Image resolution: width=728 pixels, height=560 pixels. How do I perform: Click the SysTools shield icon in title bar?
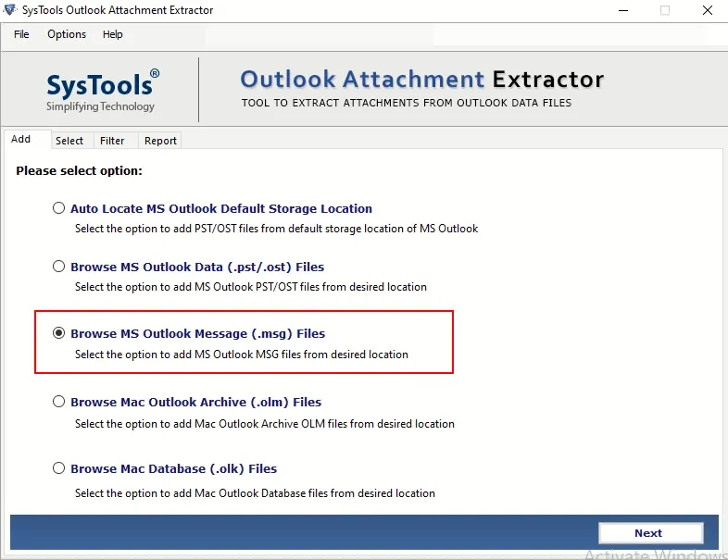pyautogui.click(x=10, y=10)
